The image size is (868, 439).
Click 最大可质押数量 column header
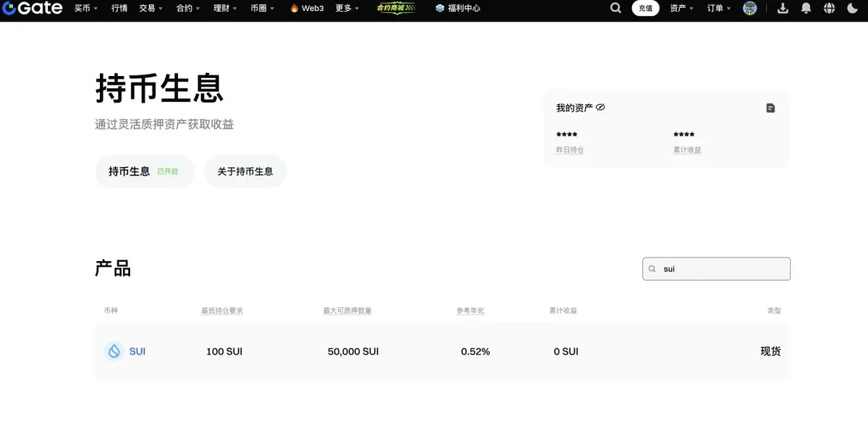(347, 311)
